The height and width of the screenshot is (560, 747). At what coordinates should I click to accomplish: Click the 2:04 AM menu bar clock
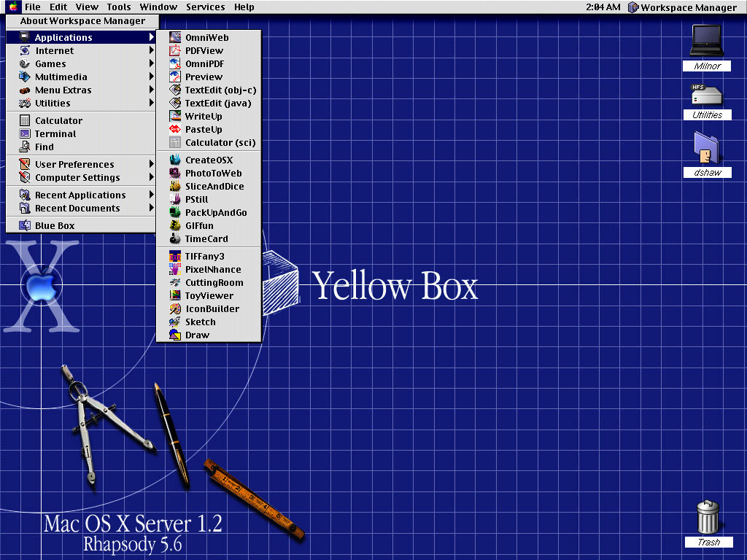(603, 7)
